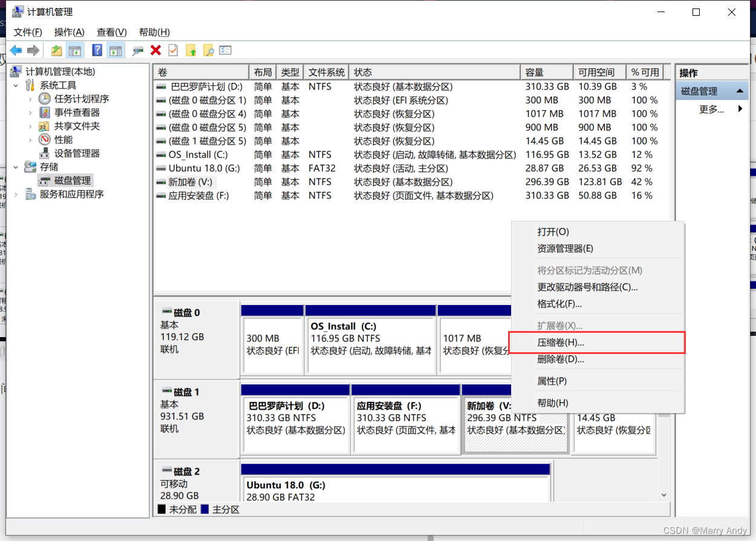This screenshot has width=756, height=541.
Task: Click the Show/Hide Action Pane toolbar icon
Action: (115, 51)
